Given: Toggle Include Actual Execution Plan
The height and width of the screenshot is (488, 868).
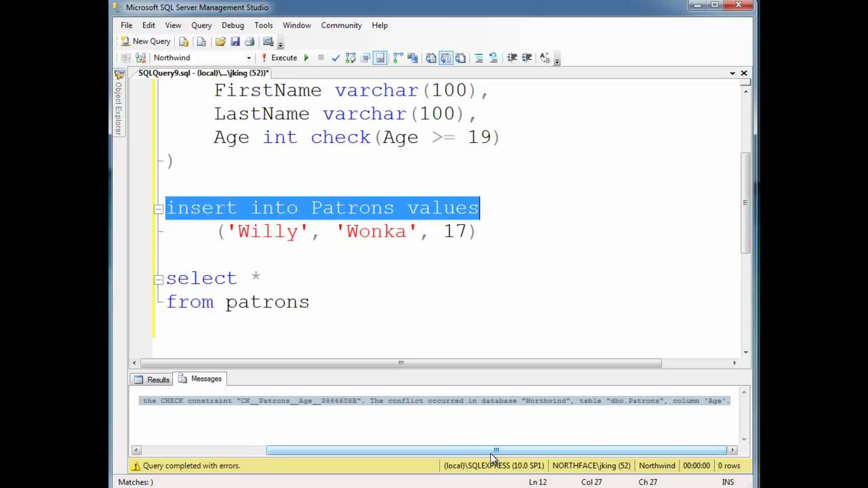Looking at the screenshot, I should point(398,58).
